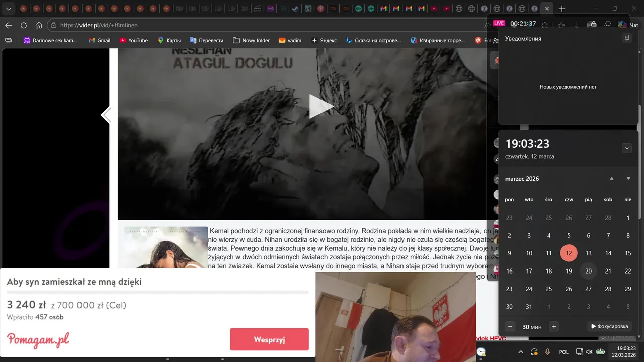
Task: Open the Pomagam.pl logo link
Action: [x=38, y=339]
